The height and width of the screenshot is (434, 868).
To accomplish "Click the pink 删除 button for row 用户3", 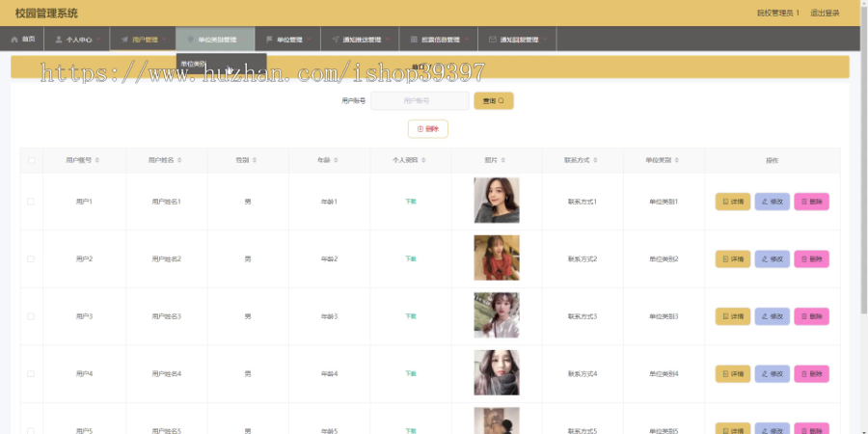I will click(811, 316).
